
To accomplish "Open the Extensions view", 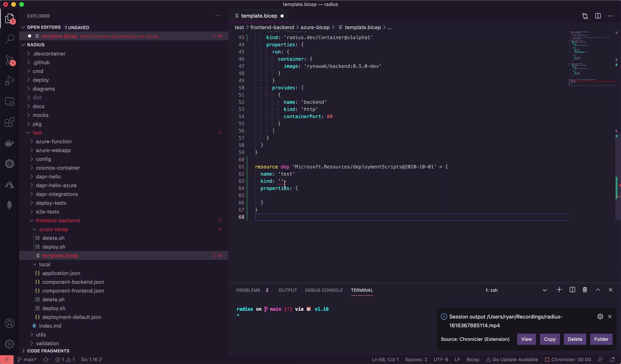I will [10, 122].
